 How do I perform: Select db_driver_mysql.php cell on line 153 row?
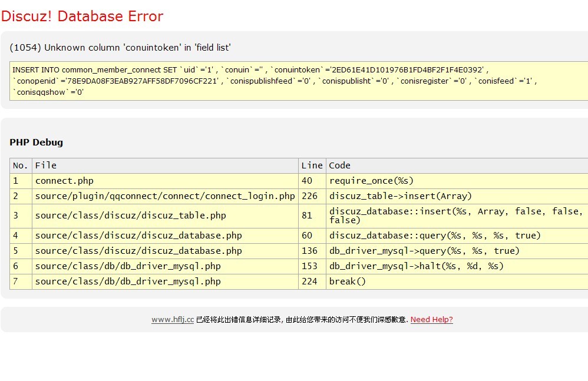click(165, 266)
